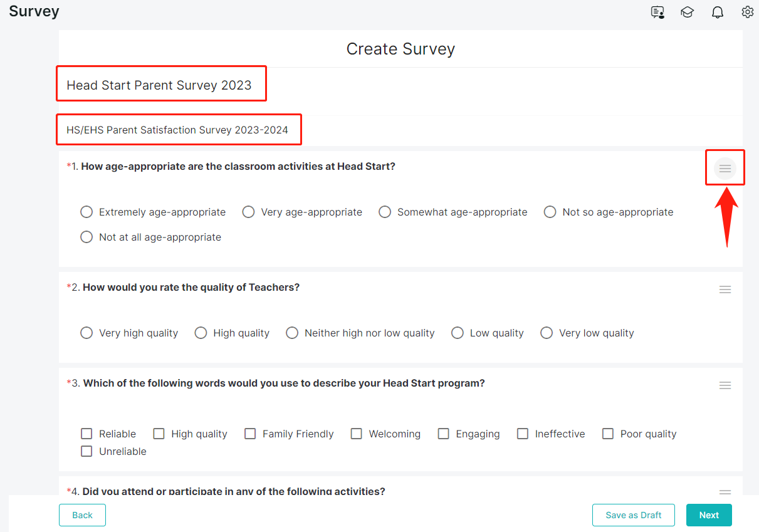Select the 'Extremely age-appropriate' radio option
Screen dimensions: 759x532
click(87, 212)
